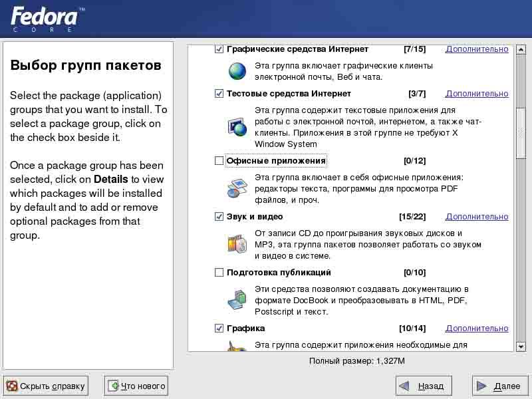The height and width of the screenshot is (399, 532).
Task: Uncheck Графические средства Интернет checkbox
Action: [x=219, y=49]
